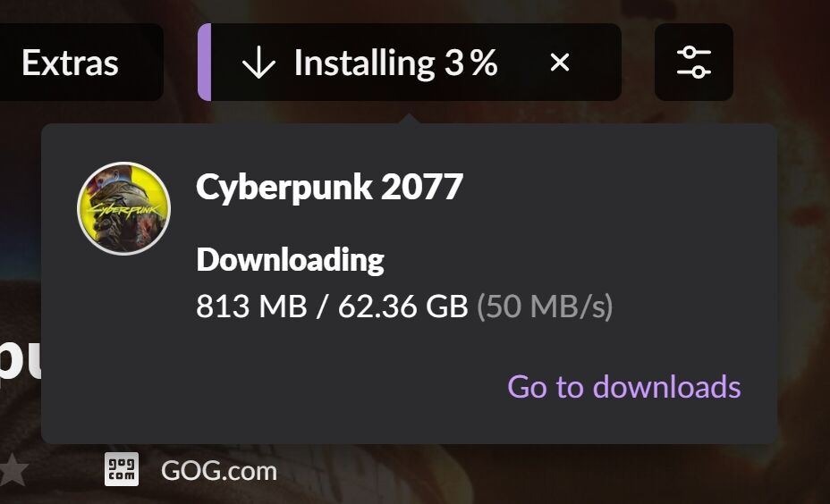Select the Cyberpunk 2077 title in popup

pyautogui.click(x=329, y=187)
